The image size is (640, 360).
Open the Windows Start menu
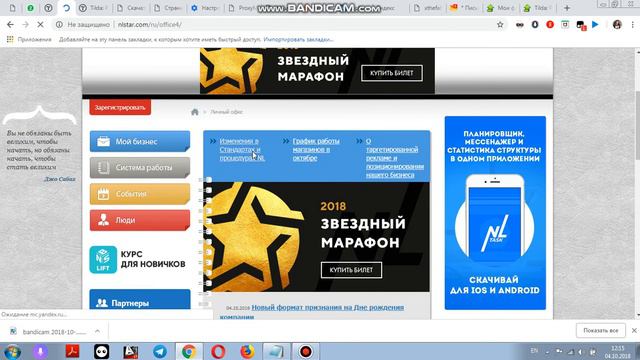click(x=12, y=351)
